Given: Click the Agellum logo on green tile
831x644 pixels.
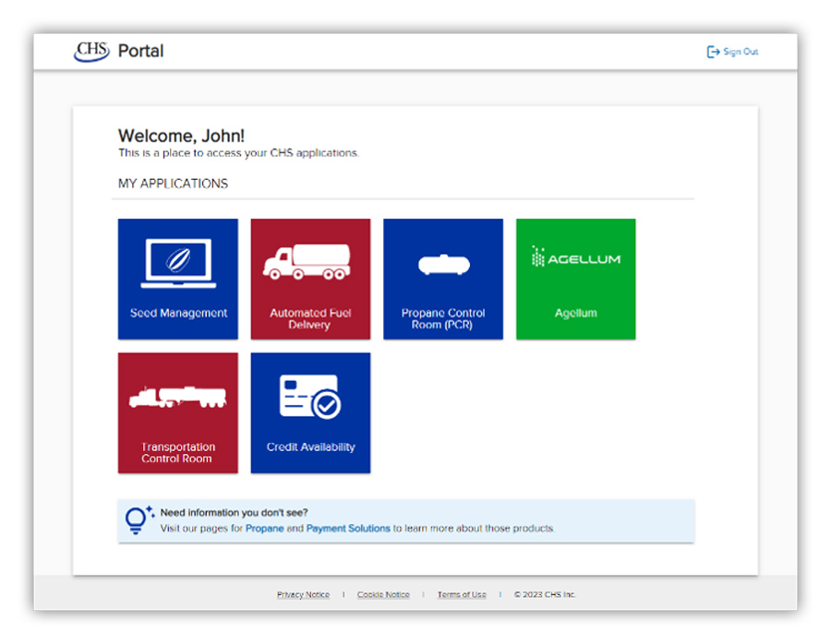Looking at the screenshot, I should click(x=575, y=257).
